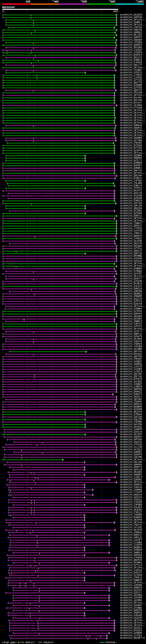
Task: Select hit UniRef100_B7G8T5
Action: 131,379
